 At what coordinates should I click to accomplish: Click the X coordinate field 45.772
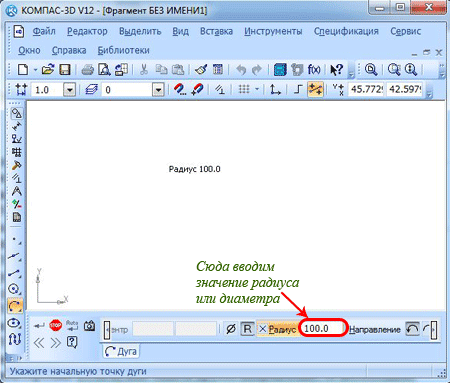pos(366,89)
